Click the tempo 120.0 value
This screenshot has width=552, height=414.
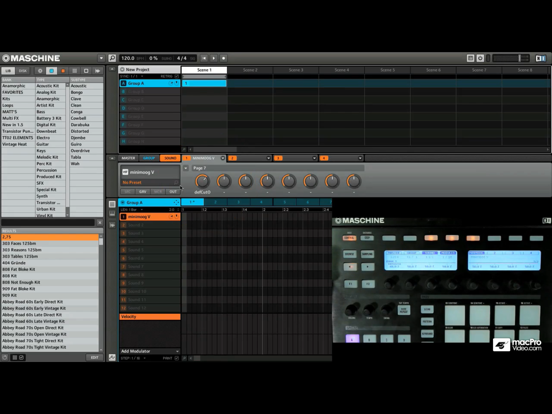click(x=128, y=58)
